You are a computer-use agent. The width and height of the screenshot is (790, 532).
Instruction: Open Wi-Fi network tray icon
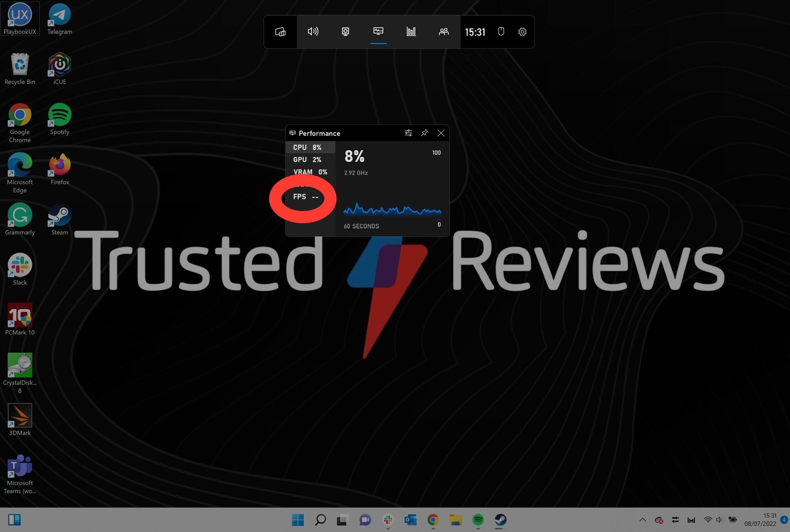click(708, 520)
